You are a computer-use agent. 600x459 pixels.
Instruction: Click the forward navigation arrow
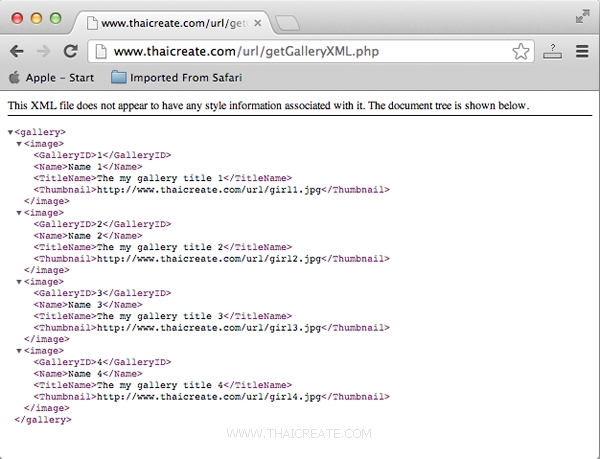(43, 51)
